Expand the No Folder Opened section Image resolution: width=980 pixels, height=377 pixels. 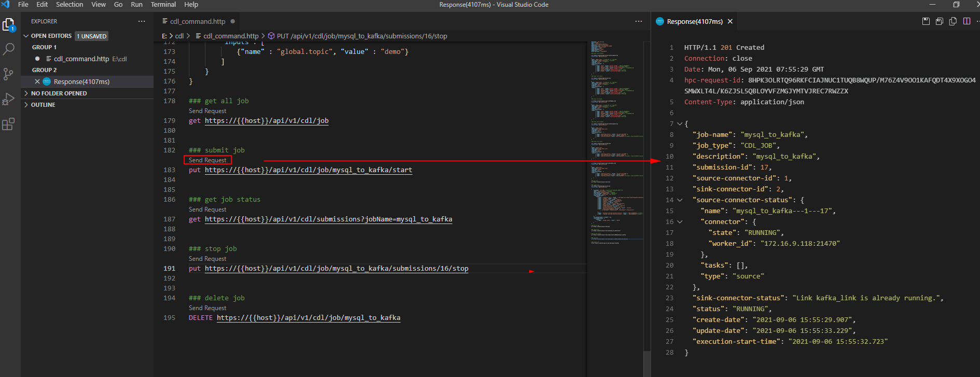(x=26, y=93)
